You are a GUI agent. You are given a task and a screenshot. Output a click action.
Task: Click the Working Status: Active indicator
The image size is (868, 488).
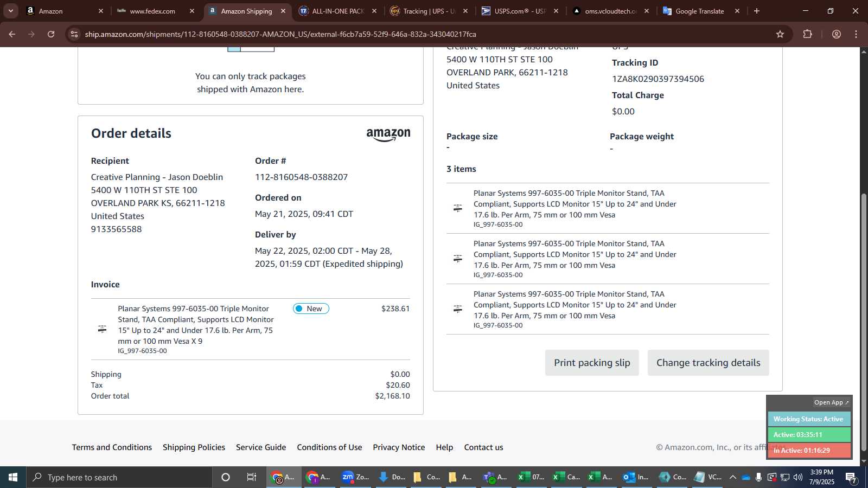pyautogui.click(x=809, y=419)
